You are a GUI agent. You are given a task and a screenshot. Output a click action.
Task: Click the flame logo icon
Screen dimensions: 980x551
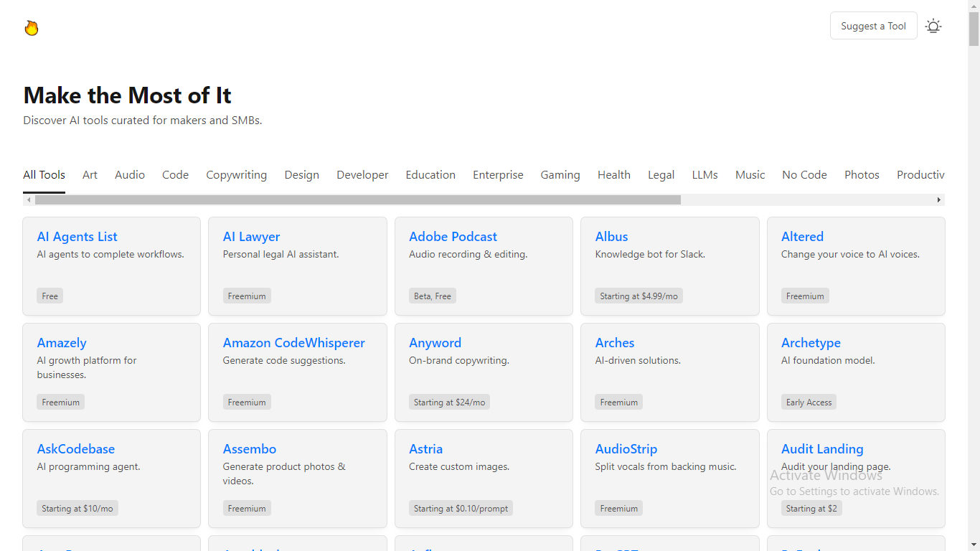[x=31, y=28]
